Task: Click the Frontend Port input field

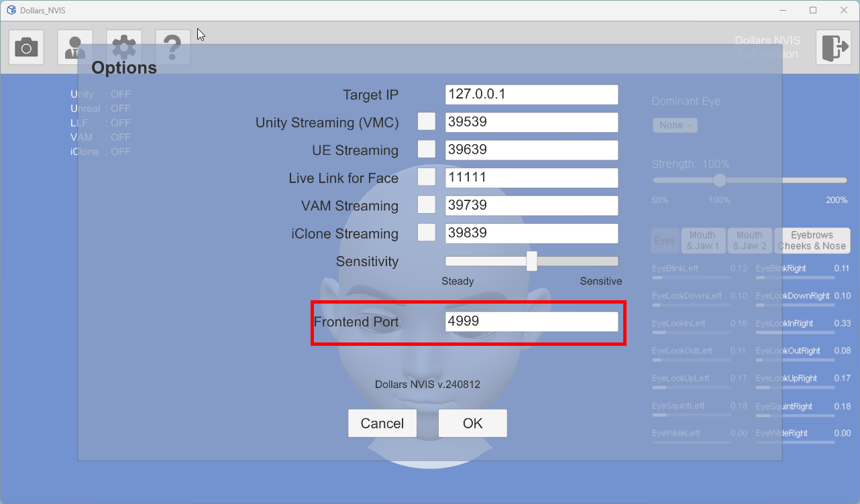Action: click(531, 322)
